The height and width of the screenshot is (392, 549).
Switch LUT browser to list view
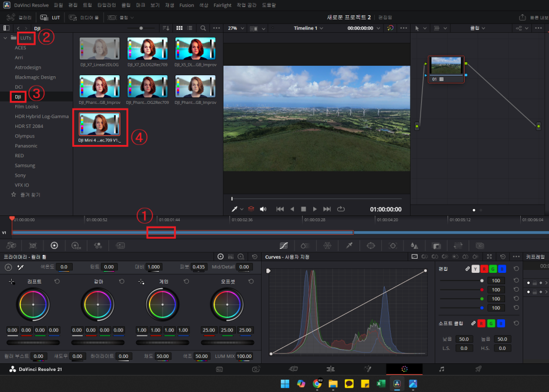(x=190, y=28)
